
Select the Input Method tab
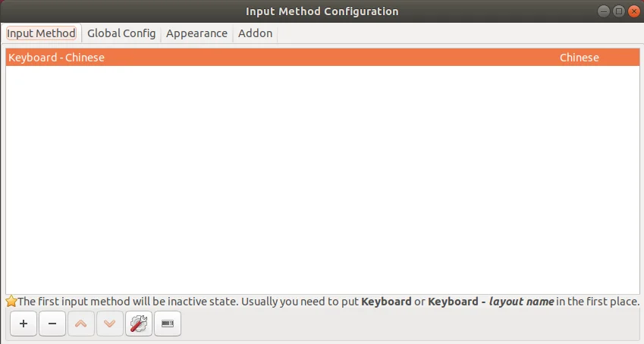point(41,33)
